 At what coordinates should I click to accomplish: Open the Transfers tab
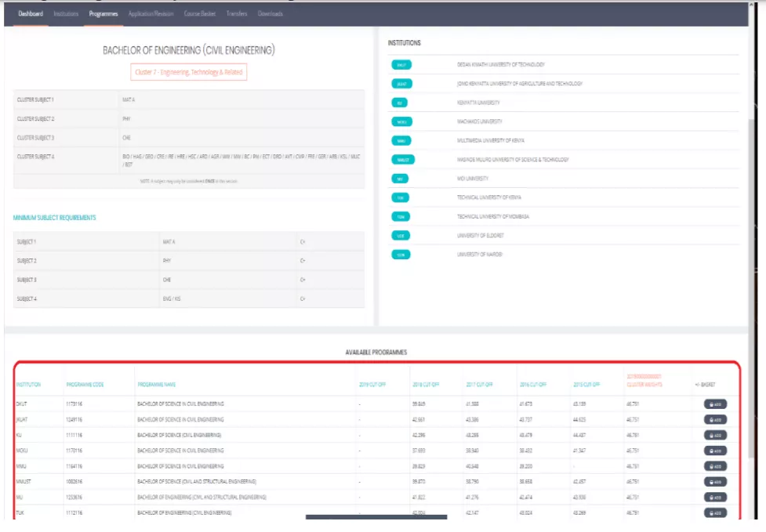[x=237, y=14]
